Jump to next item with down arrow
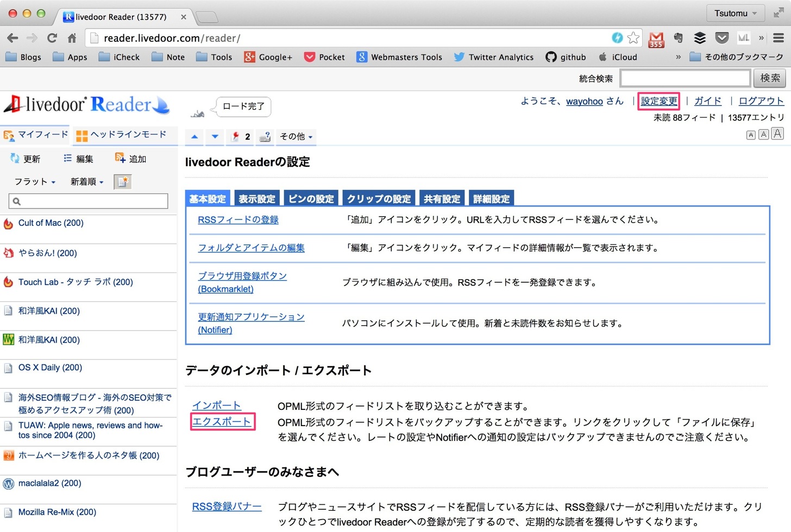This screenshot has width=791, height=532. 215,137
